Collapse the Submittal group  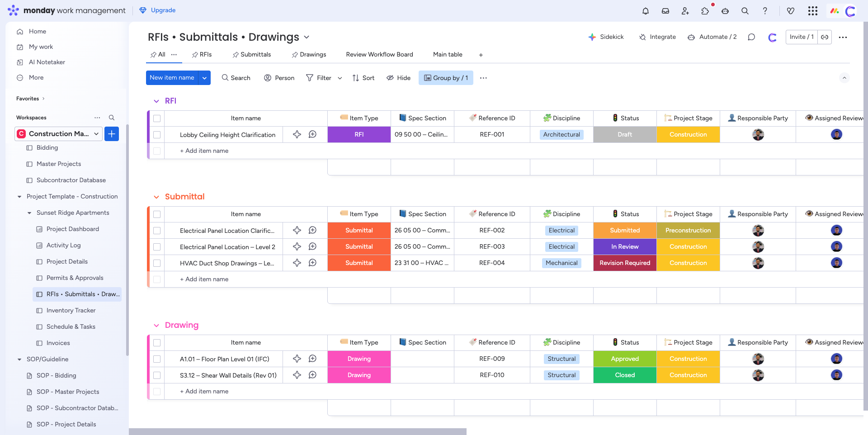(156, 197)
